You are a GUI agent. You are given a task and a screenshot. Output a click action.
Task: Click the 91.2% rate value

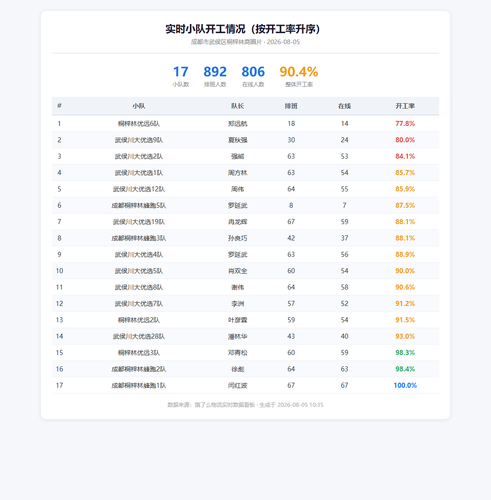[x=405, y=303]
